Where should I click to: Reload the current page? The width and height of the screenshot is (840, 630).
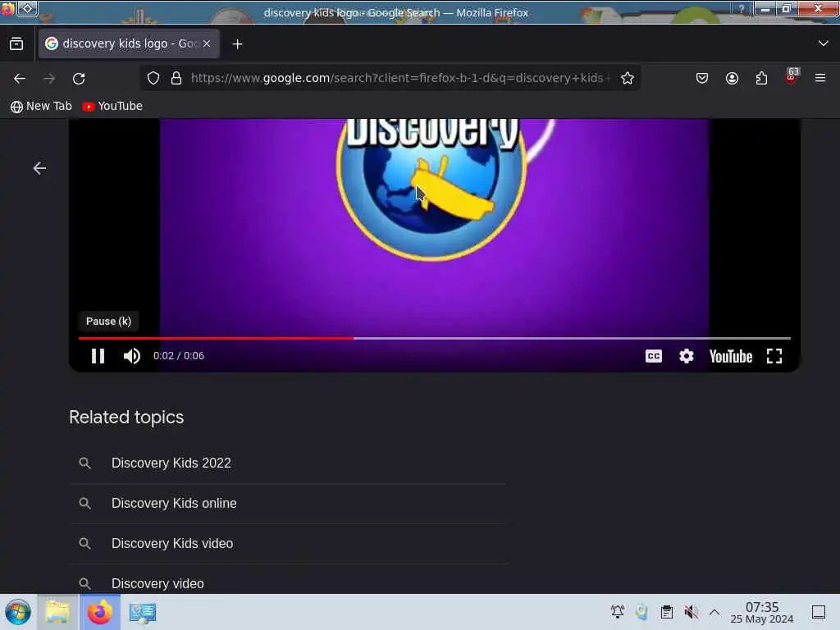point(79,78)
